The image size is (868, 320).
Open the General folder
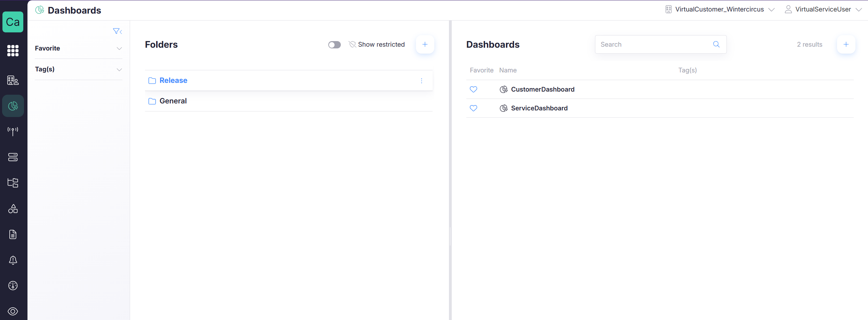[173, 101]
